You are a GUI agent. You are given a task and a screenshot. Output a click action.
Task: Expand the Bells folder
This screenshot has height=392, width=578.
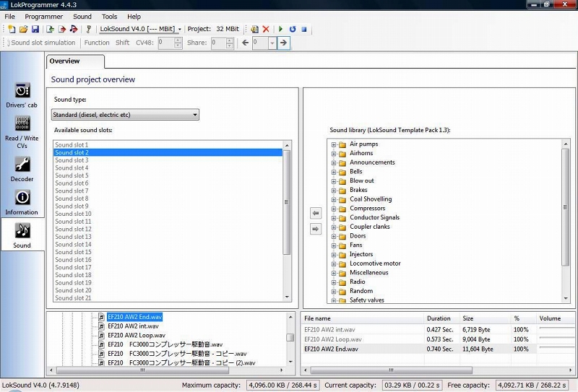point(334,172)
